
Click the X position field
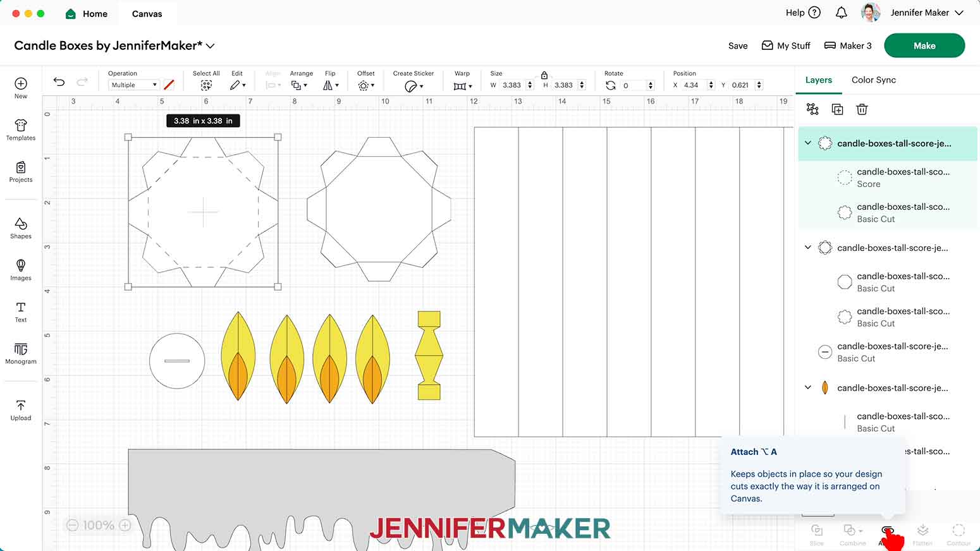pyautogui.click(x=694, y=85)
